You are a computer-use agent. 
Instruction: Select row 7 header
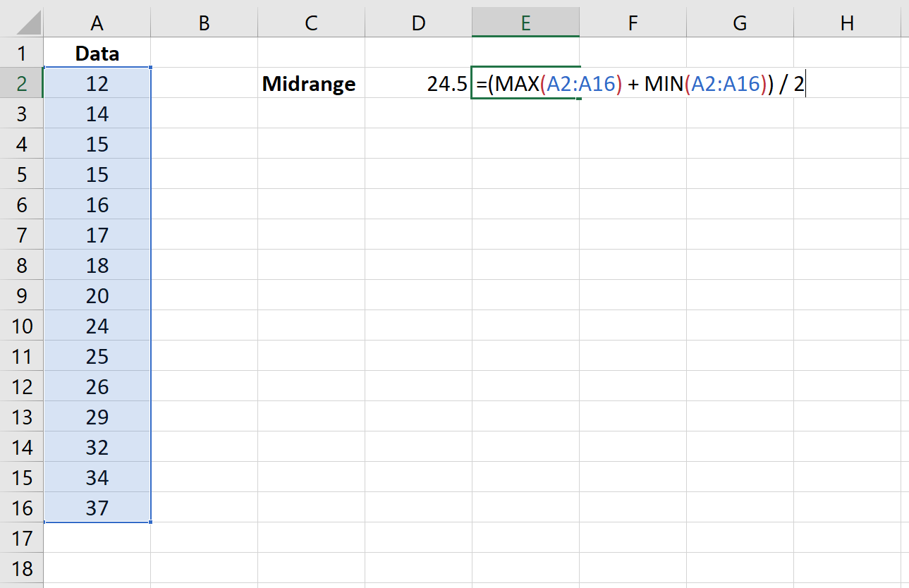point(22,235)
